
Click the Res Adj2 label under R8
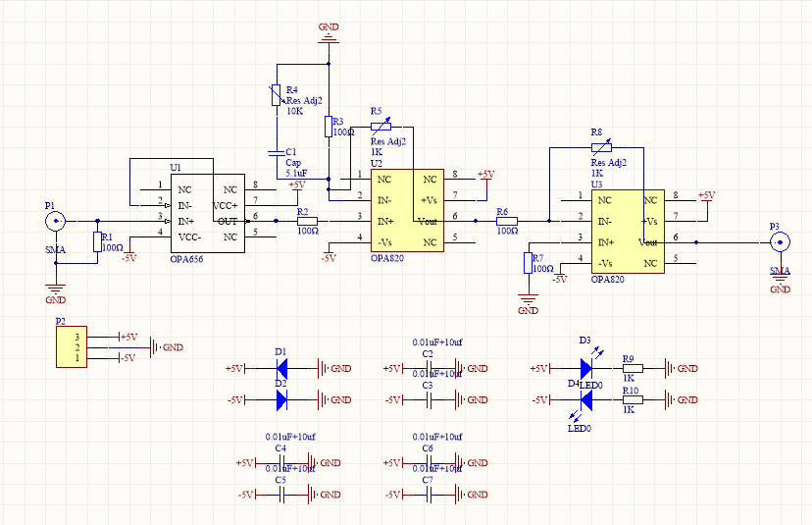(609, 163)
